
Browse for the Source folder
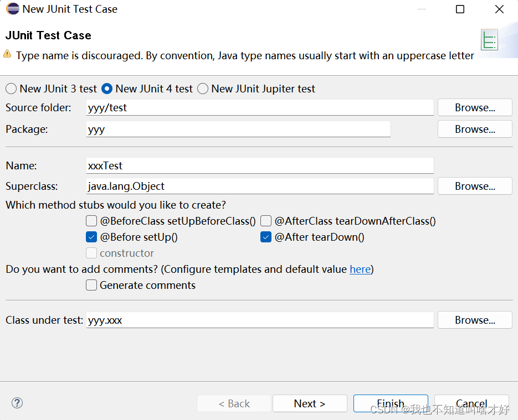coord(475,107)
